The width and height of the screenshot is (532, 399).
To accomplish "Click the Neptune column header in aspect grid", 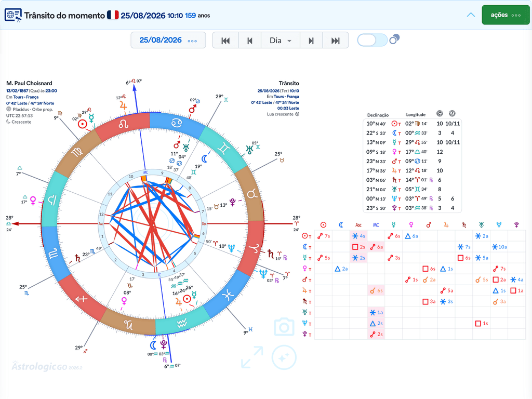I will pos(499,225).
